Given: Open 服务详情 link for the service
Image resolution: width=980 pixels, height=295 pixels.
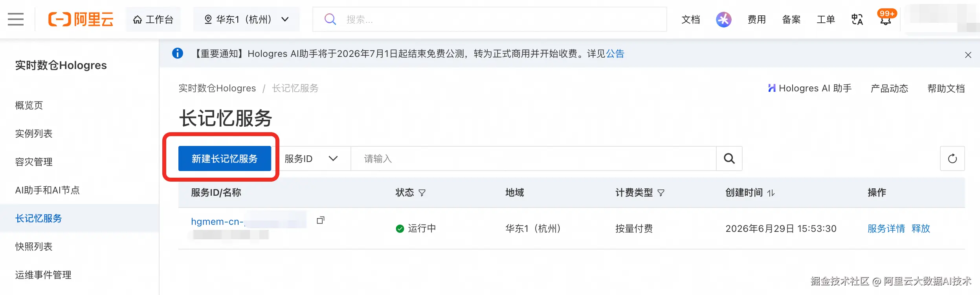Looking at the screenshot, I should [x=886, y=228].
